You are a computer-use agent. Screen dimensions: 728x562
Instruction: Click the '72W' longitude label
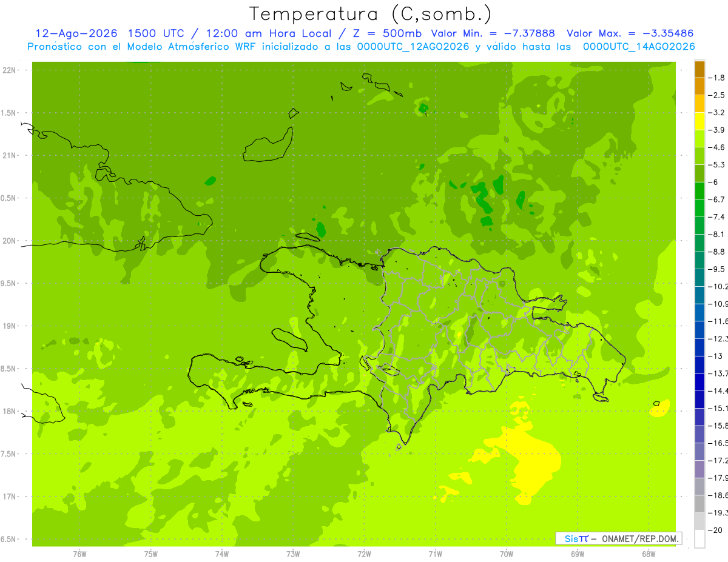tap(364, 554)
